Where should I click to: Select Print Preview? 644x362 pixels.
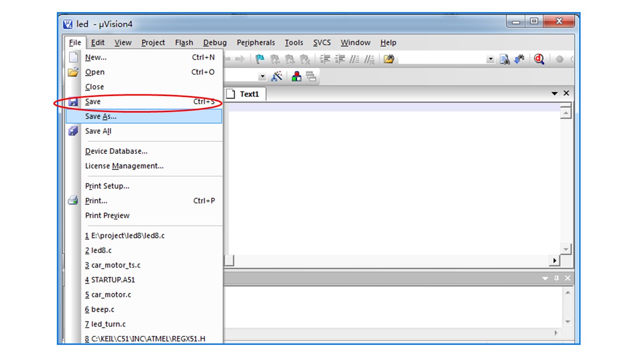tap(144, 215)
